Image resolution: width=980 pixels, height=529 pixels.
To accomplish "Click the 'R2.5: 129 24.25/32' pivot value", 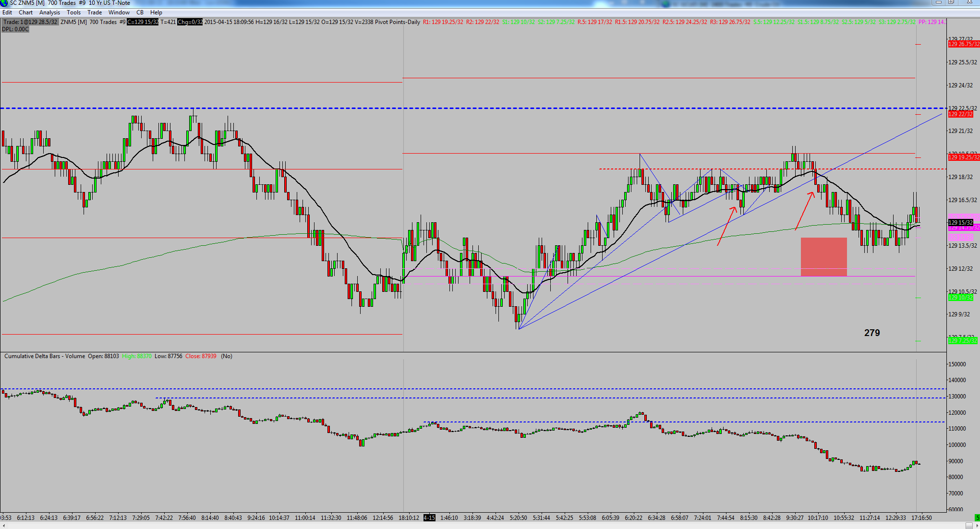I will (685, 22).
